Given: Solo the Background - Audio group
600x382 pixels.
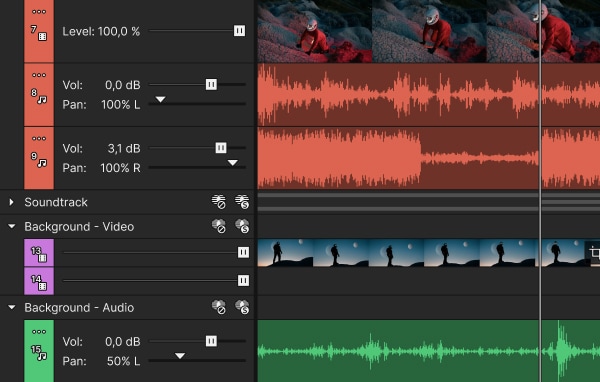Looking at the screenshot, I should click(x=242, y=307).
